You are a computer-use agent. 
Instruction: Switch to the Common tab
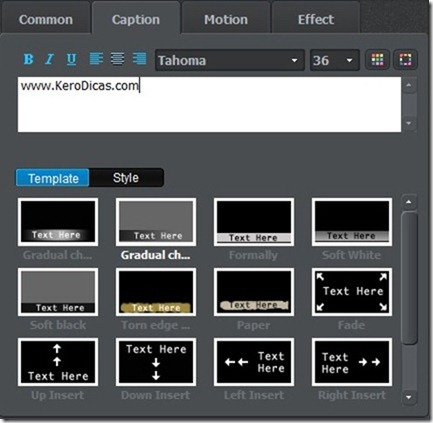click(46, 19)
